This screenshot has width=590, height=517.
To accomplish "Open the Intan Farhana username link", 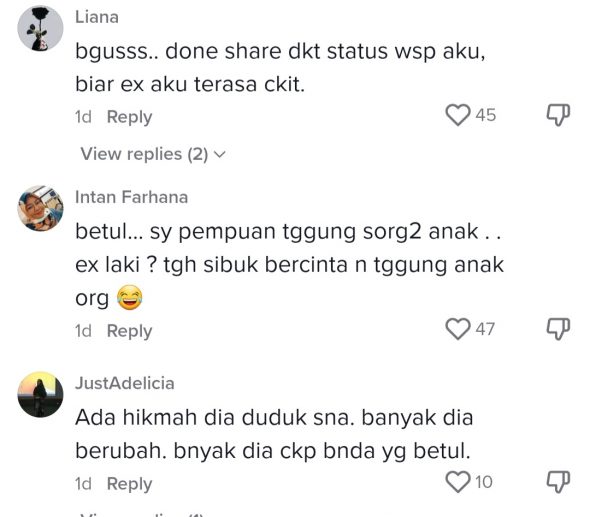I will [131, 197].
